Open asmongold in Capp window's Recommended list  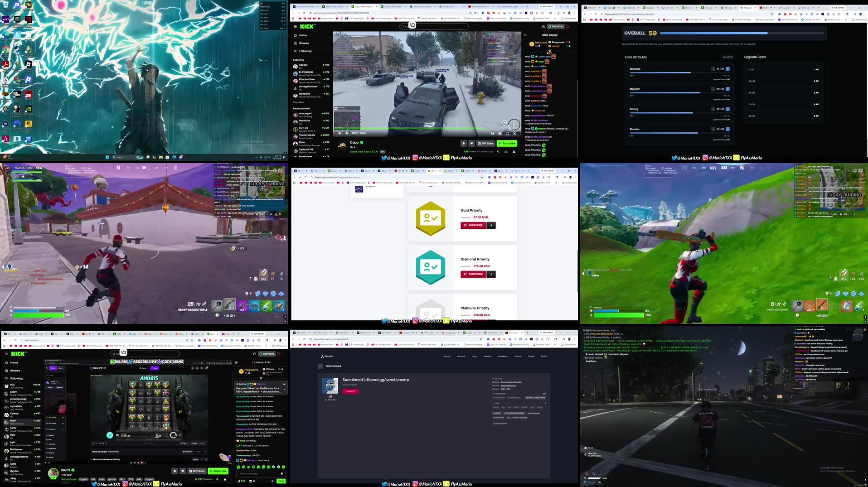tap(311, 115)
